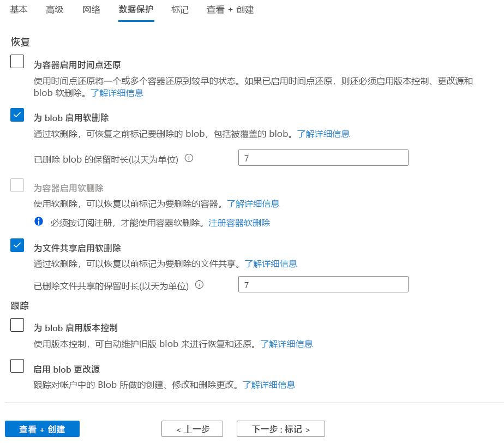Click the 启用 blob 更改源 label

(x=67, y=369)
